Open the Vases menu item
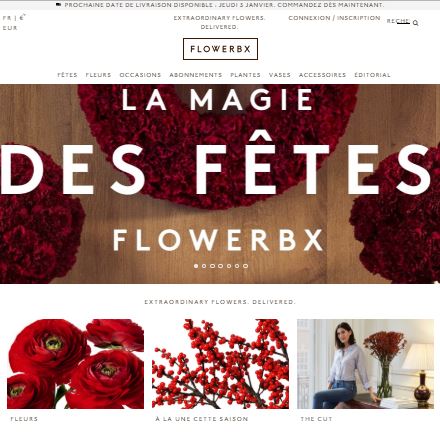The width and height of the screenshot is (440, 432). [x=280, y=75]
